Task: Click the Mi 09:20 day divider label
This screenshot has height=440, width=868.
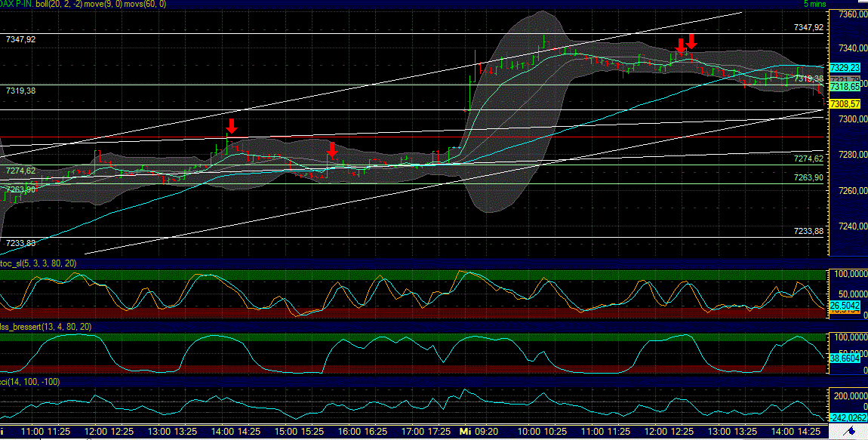Action: click(x=479, y=431)
